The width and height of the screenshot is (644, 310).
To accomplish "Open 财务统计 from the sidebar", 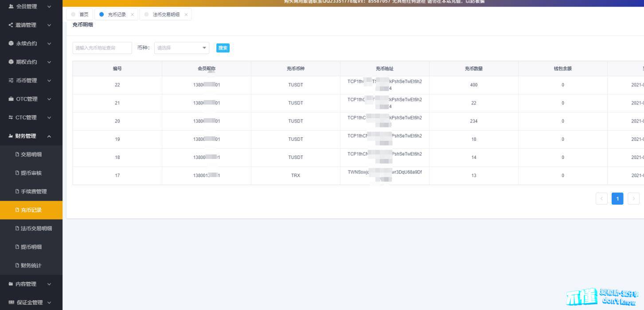I will pyautogui.click(x=31, y=266).
